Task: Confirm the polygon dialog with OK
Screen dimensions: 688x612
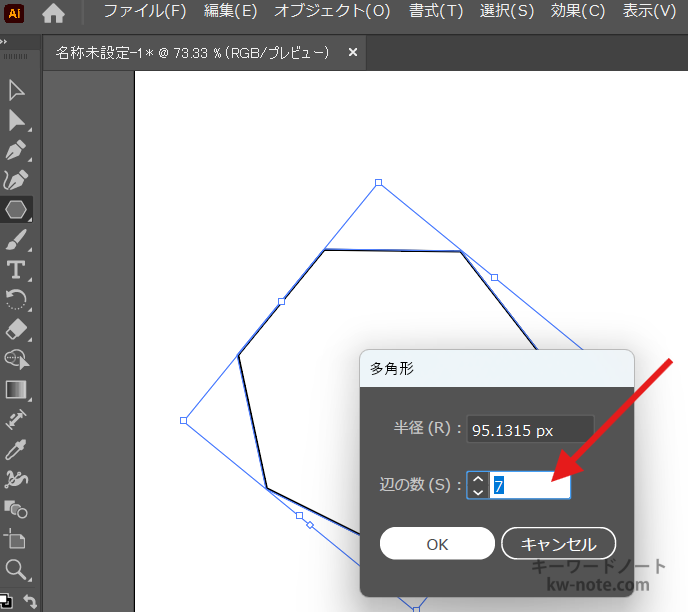Action: coord(437,544)
